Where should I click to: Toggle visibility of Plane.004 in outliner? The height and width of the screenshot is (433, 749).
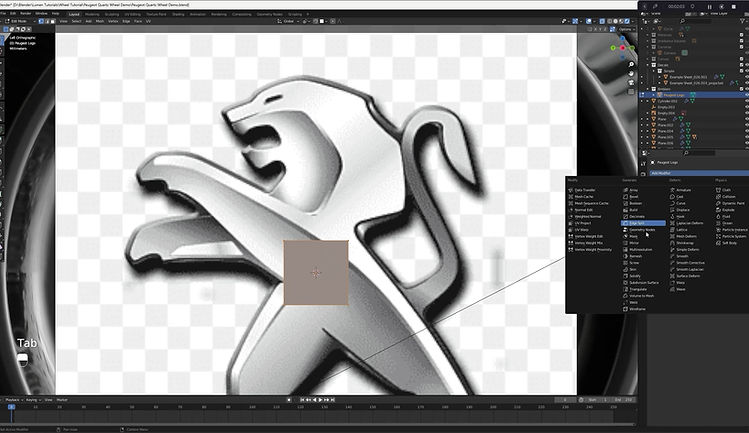[x=747, y=131]
